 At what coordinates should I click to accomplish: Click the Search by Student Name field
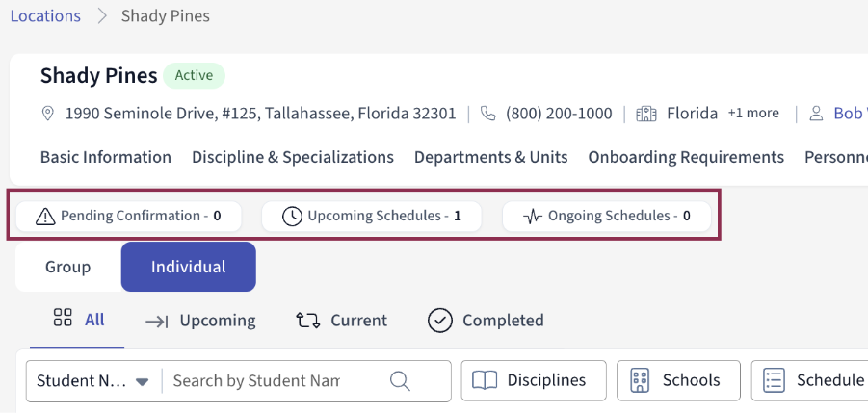point(275,381)
